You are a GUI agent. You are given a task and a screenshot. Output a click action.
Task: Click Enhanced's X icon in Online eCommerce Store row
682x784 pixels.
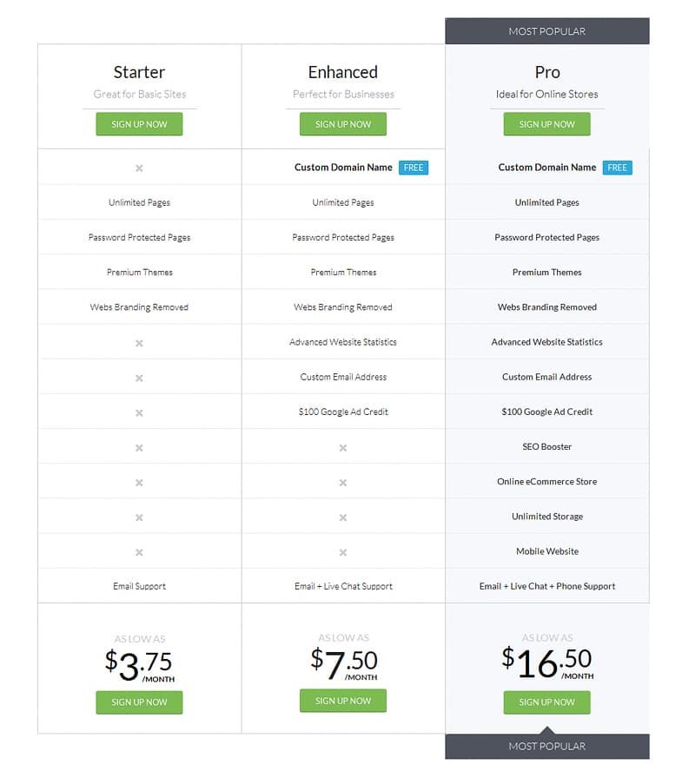coord(343,483)
